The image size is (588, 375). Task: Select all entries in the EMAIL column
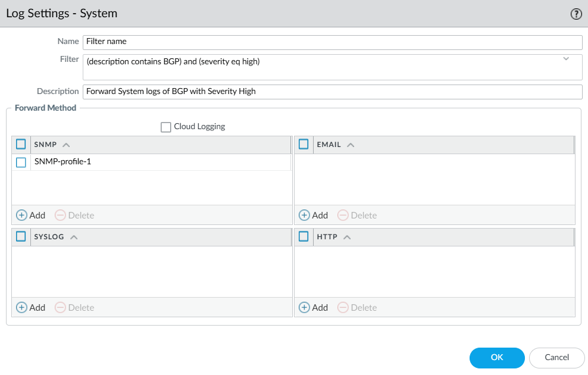[x=304, y=144]
